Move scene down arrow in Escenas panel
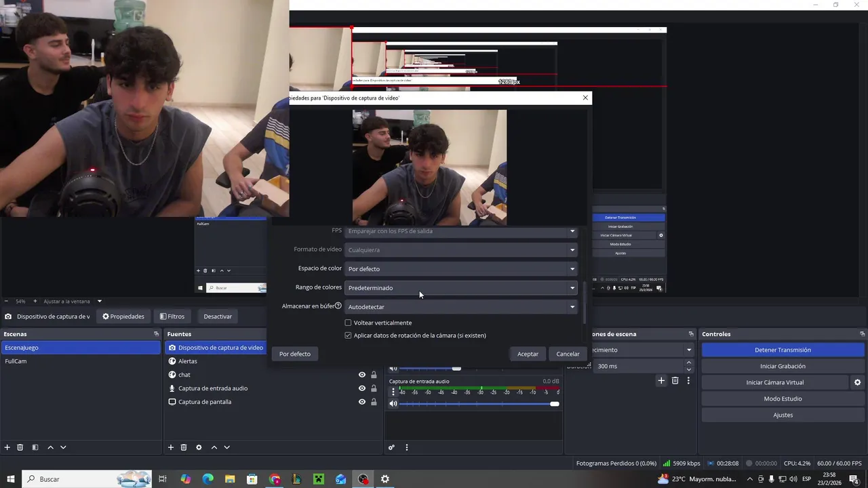The image size is (868, 488). click(63, 447)
